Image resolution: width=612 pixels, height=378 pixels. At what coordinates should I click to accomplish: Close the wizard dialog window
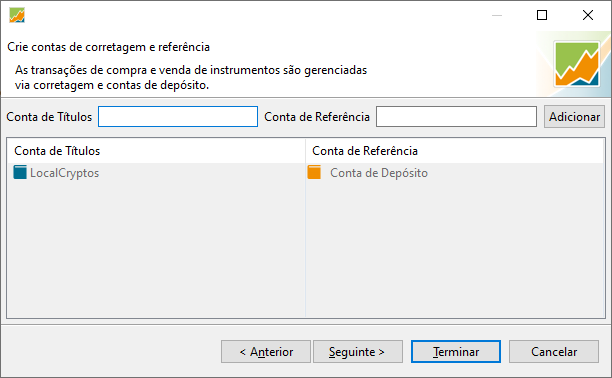pyautogui.click(x=587, y=15)
